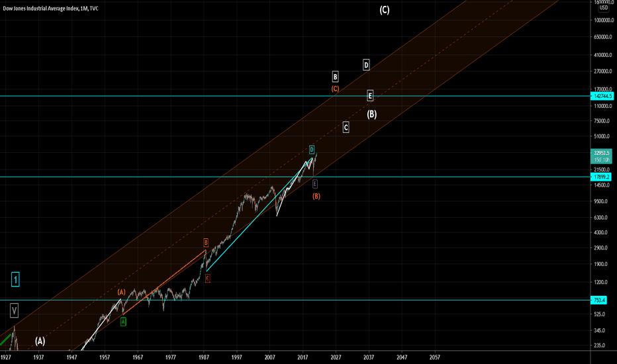Click the 650000.0 price scale value
The image size is (617, 364).
point(603,37)
